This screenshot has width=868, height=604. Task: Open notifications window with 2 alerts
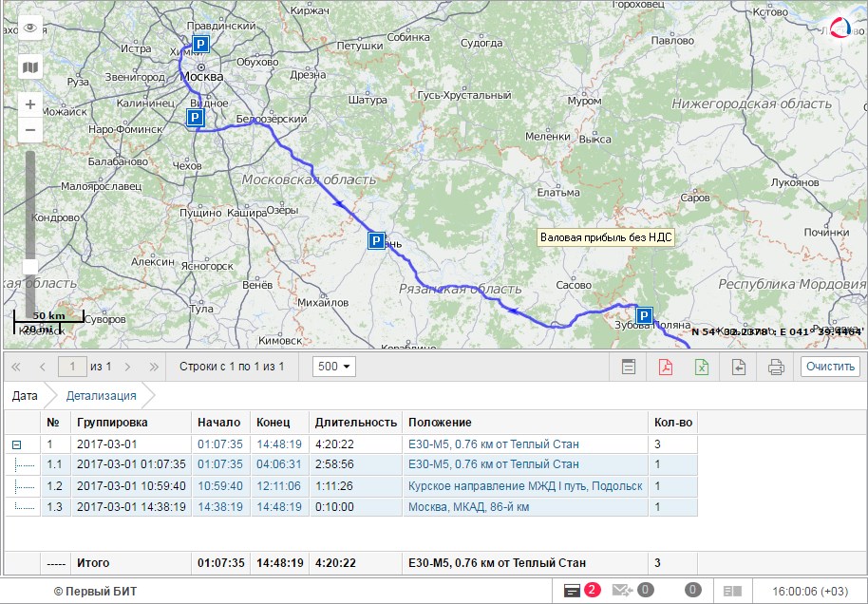pos(580,590)
